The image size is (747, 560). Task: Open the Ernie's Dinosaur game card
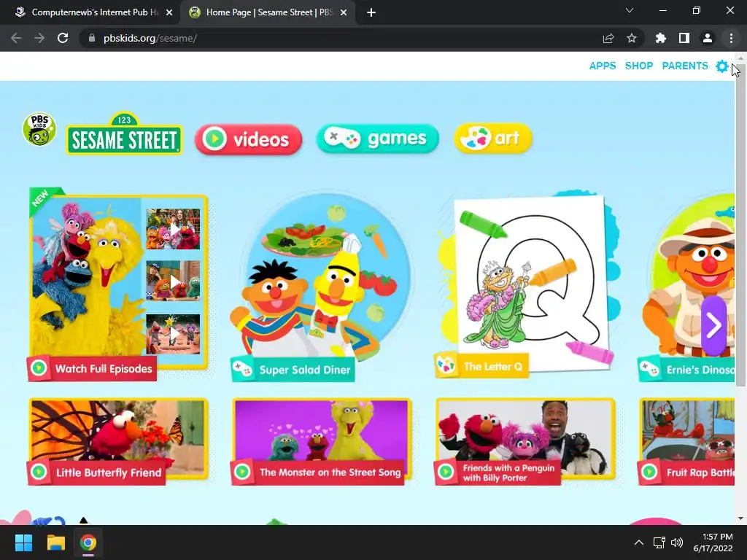pyautogui.click(x=686, y=287)
